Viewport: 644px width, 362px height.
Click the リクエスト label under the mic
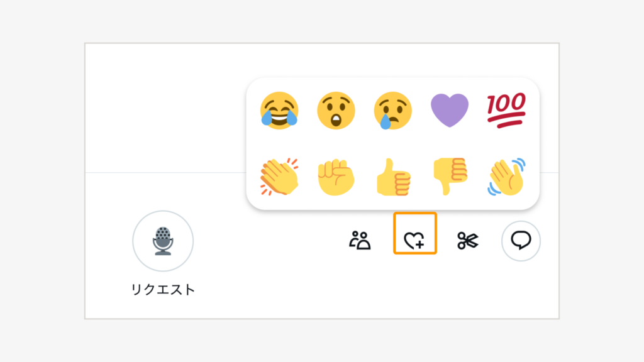[x=163, y=290]
